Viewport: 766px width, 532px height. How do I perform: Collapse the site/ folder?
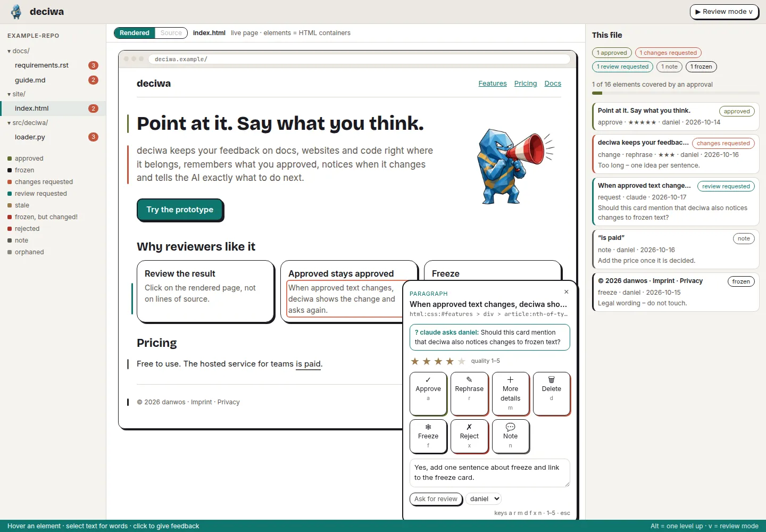pos(16,94)
